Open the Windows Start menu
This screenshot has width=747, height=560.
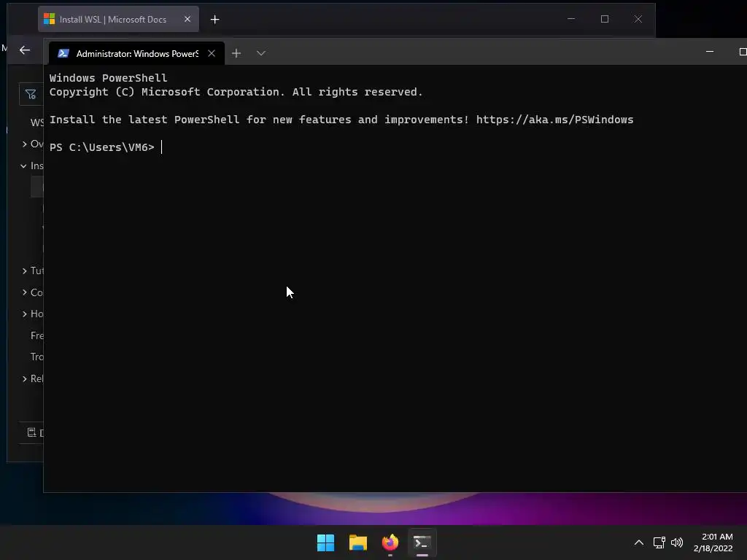(326, 542)
